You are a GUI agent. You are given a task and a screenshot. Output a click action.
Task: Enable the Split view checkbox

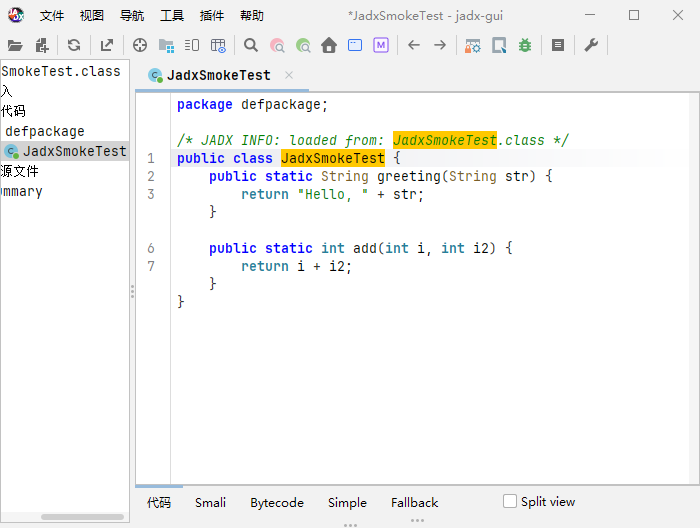(x=510, y=501)
